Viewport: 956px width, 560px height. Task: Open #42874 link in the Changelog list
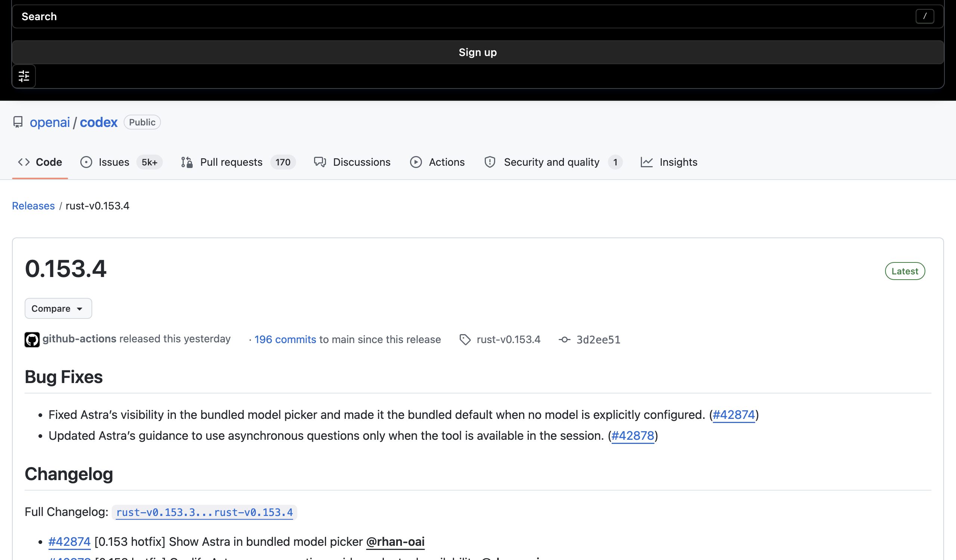(69, 542)
